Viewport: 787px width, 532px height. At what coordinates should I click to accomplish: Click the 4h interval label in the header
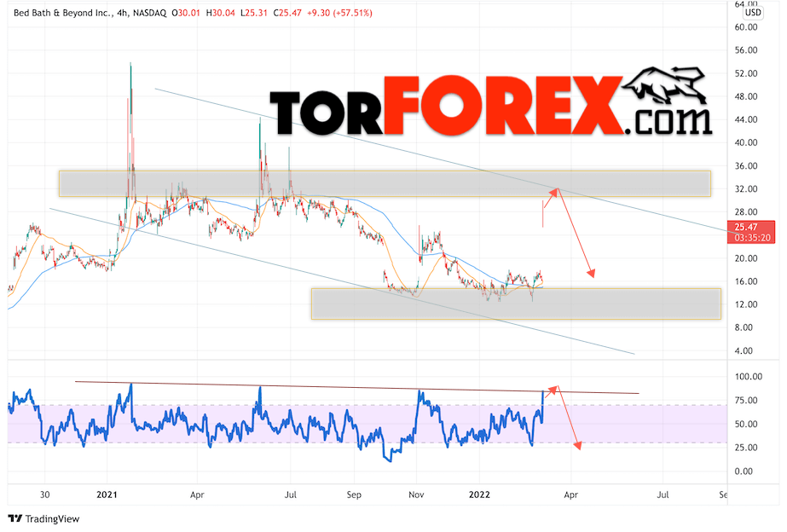121,13
